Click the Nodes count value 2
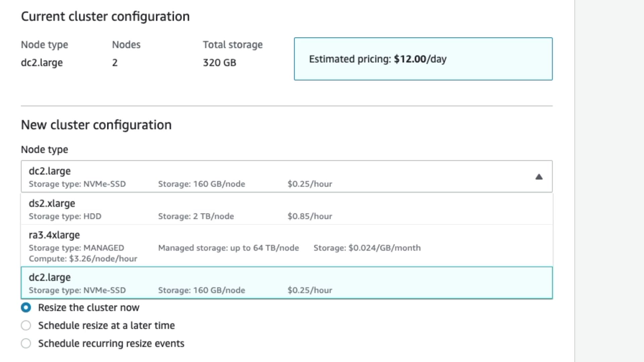644x362 pixels. (115, 63)
